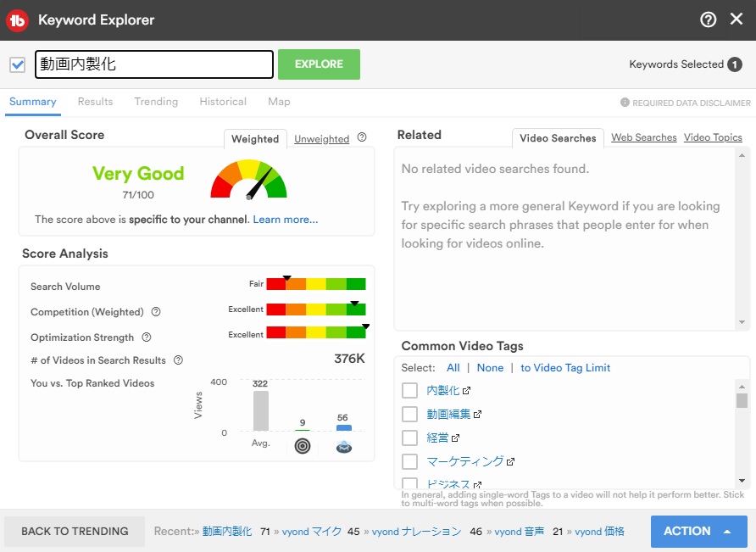
Task: Click the Related panel scroll-down arrow
Action: pos(742,322)
